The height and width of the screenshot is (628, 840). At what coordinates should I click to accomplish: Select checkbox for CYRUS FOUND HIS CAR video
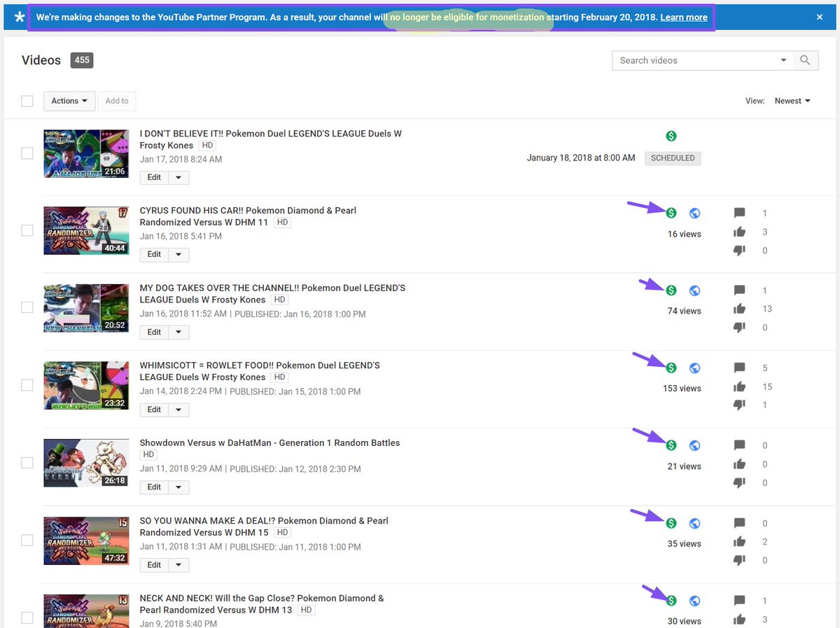27,230
